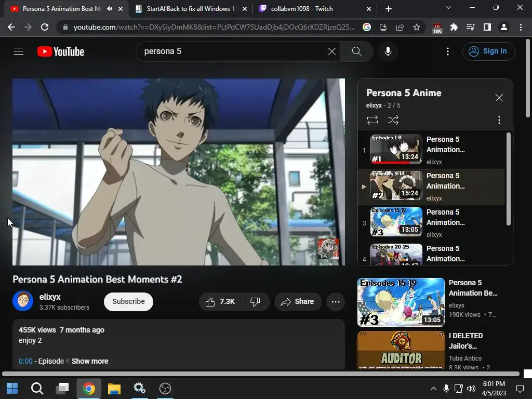
Task: Dislike the video with thumbs down
Action: (x=256, y=301)
